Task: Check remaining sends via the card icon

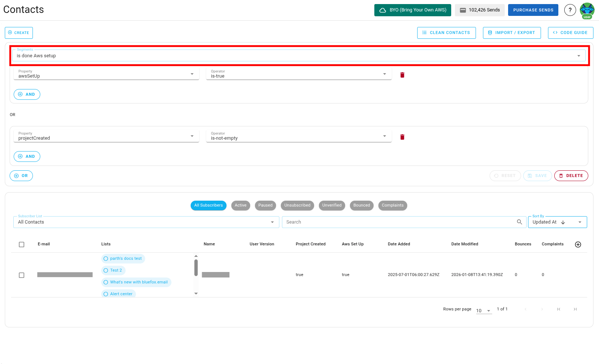Action: [480, 10]
